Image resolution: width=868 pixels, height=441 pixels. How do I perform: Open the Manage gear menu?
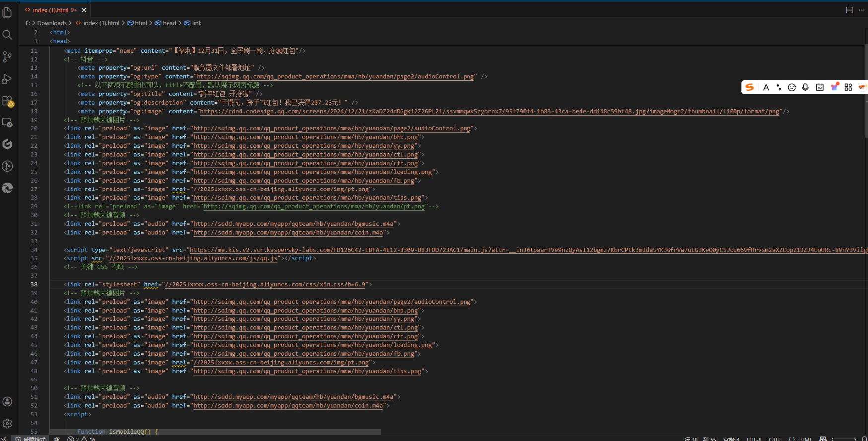pos(7,424)
